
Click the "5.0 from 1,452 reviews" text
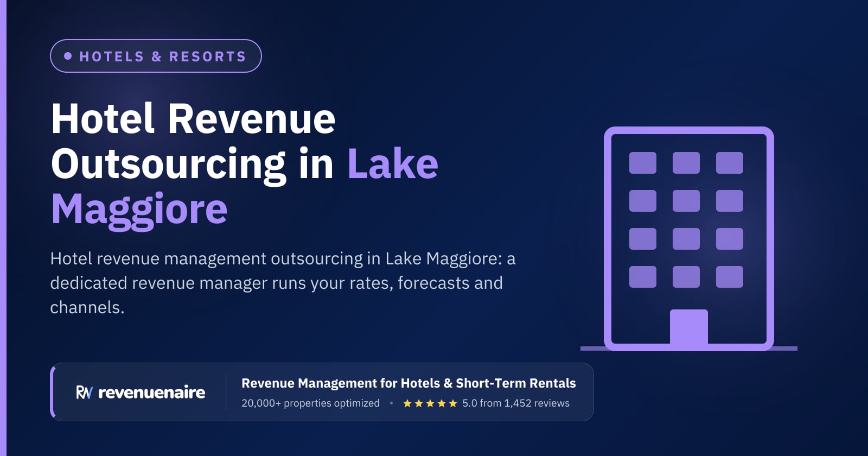pos(516,403)
